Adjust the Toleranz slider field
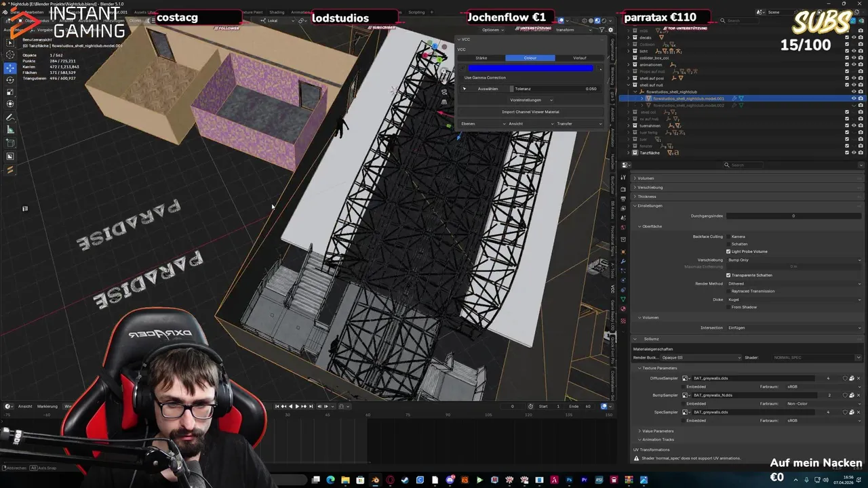 556,89
